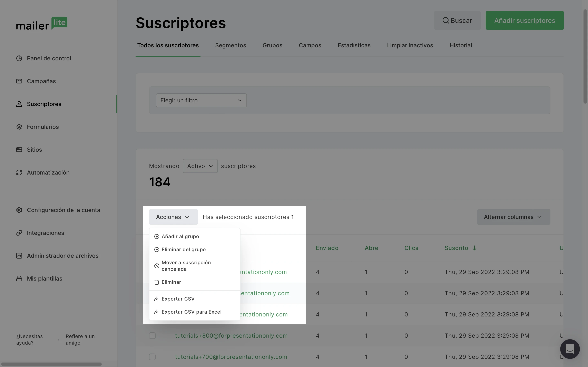588x367 pixels.
Task: Switch to the Segmentos tab
Action: (230, 45)
